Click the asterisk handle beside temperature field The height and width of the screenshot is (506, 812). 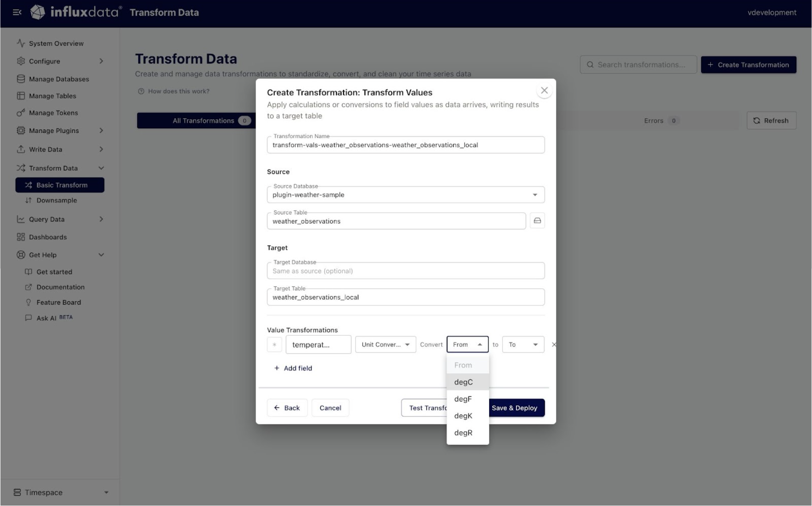(x=274, y=345)
